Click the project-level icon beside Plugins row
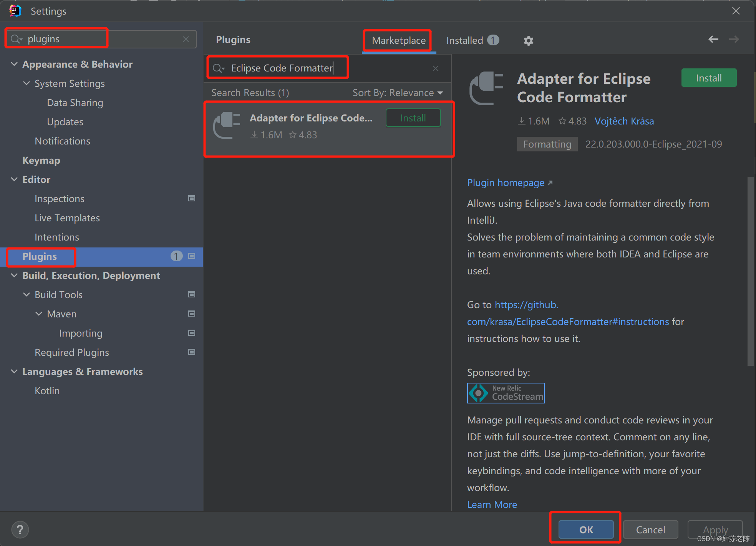This screenshot has height=546, width=756. tap(191, 256)
